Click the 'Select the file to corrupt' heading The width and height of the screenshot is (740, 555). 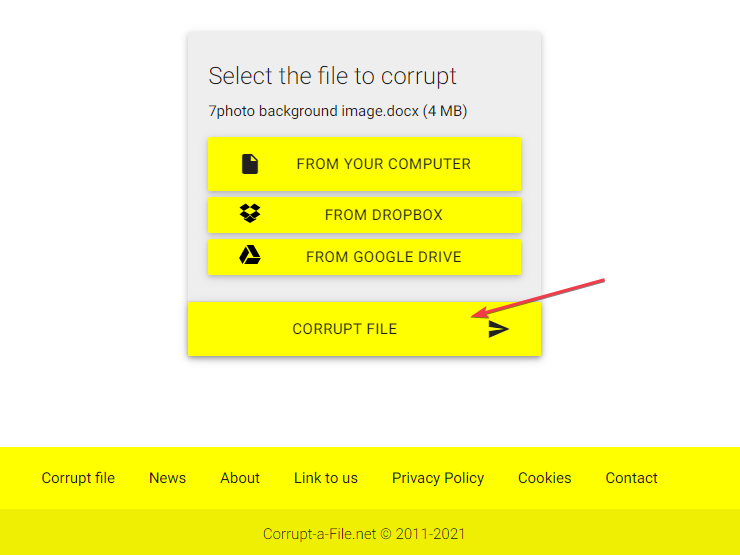pyautogui.click(x=332, y=76)
